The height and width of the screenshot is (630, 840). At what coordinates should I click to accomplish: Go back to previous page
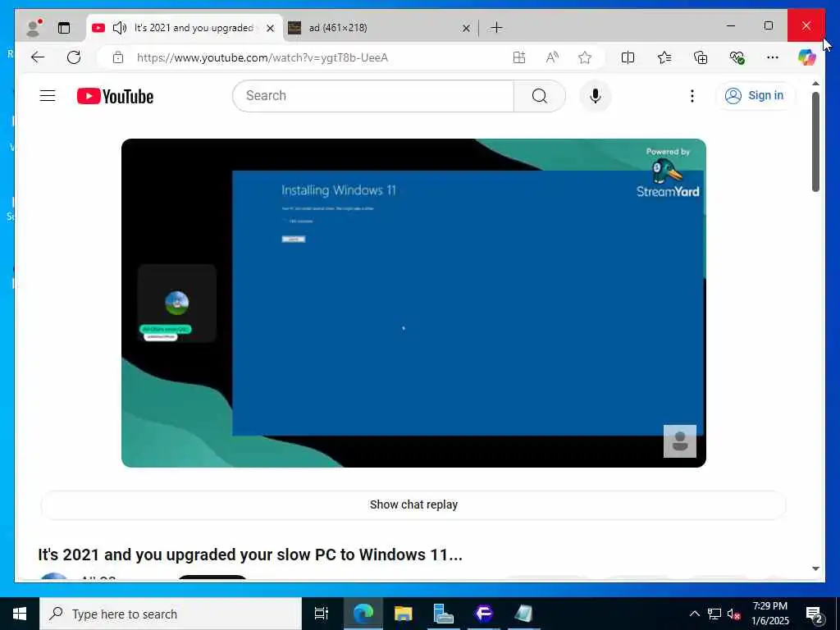point(38,57)
